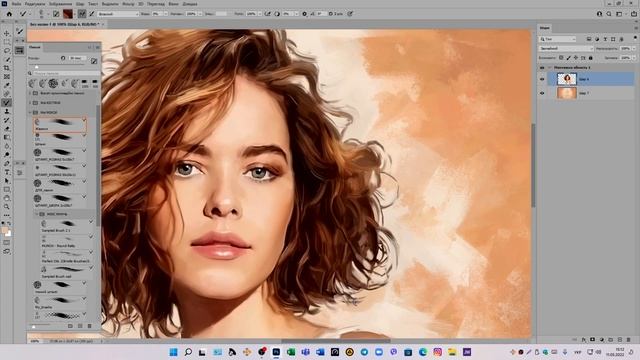The width and height of the screenshot is (640, 360).
Task: Select the Clone Stamp tool
Action: [7, 111]
